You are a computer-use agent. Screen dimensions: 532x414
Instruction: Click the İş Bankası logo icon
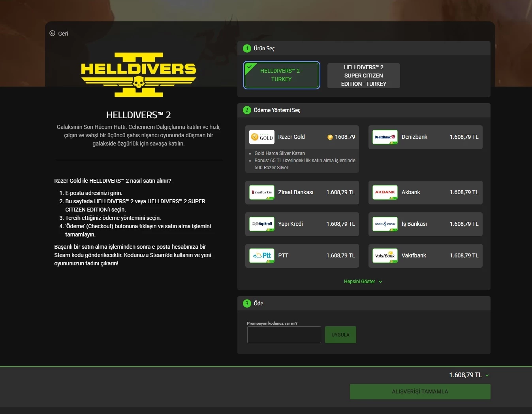point(385,224)
